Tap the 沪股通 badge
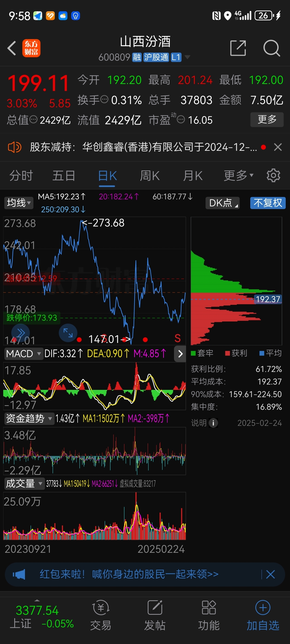 pyautogui.click(x=156, y=57)
